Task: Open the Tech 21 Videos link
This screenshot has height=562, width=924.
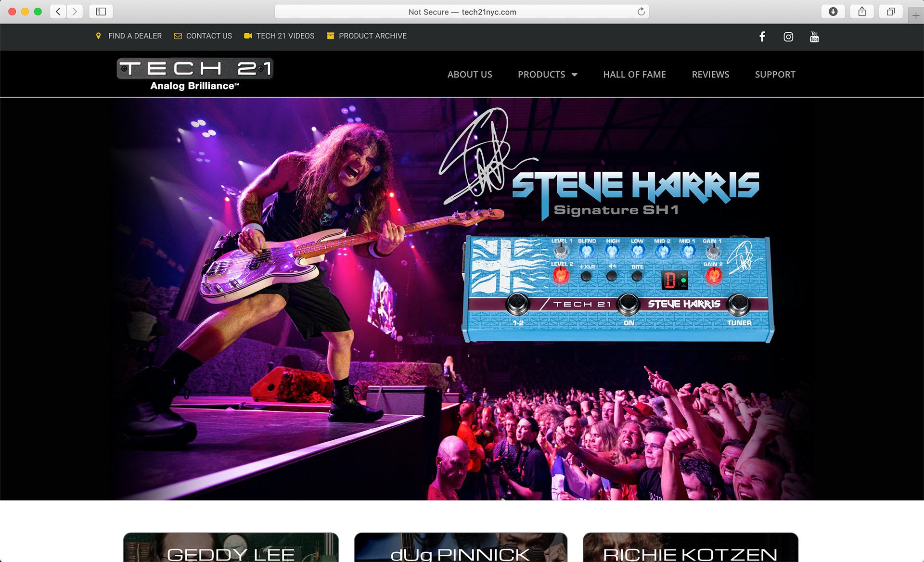Action: click(285, 36)
